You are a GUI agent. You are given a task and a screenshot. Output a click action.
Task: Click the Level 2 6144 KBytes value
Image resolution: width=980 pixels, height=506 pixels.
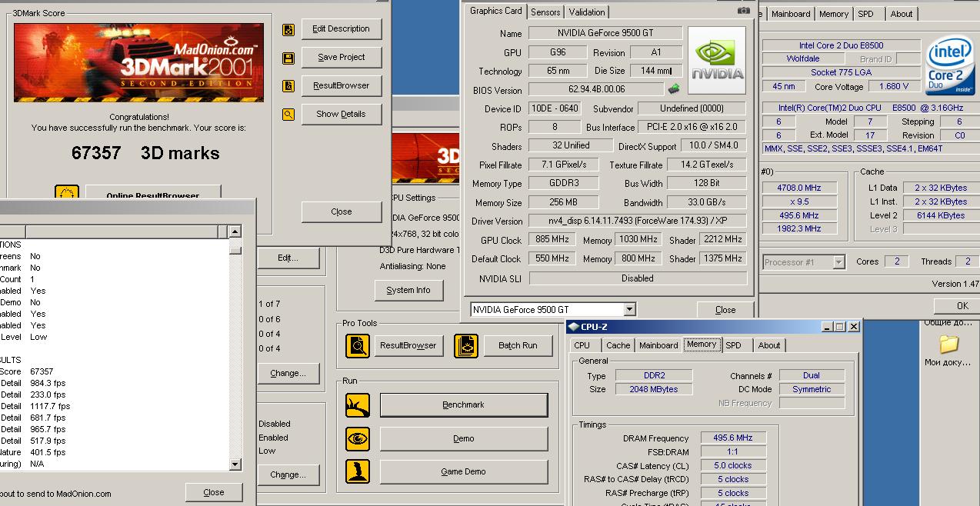click(940, 216)
